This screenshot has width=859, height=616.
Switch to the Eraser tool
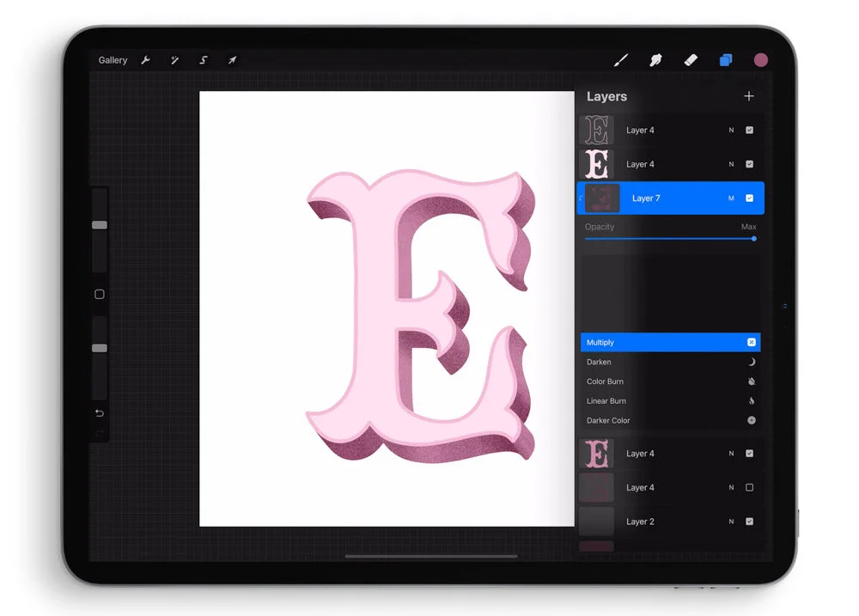(691, 60)
